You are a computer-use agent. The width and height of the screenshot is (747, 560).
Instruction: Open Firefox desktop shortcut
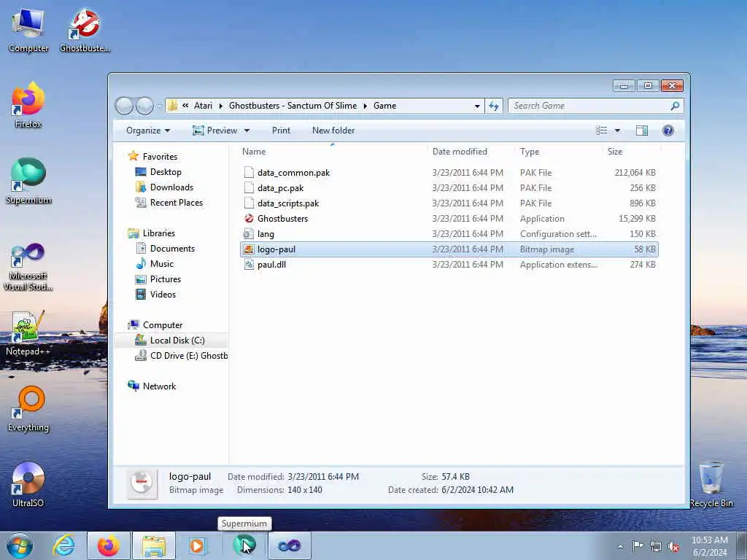pos(28,106)
